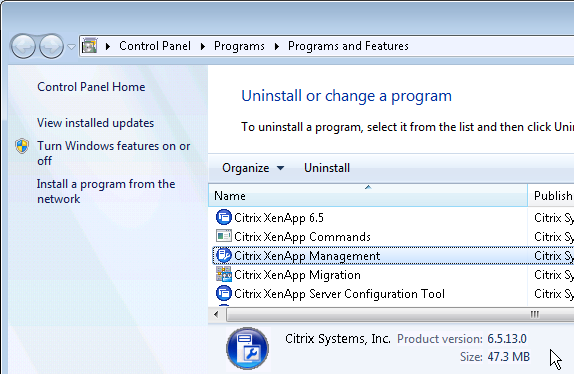Open the recent pages dropdown arrow
The width and height of the screenshot is (574, 374).
pos(71,46)
